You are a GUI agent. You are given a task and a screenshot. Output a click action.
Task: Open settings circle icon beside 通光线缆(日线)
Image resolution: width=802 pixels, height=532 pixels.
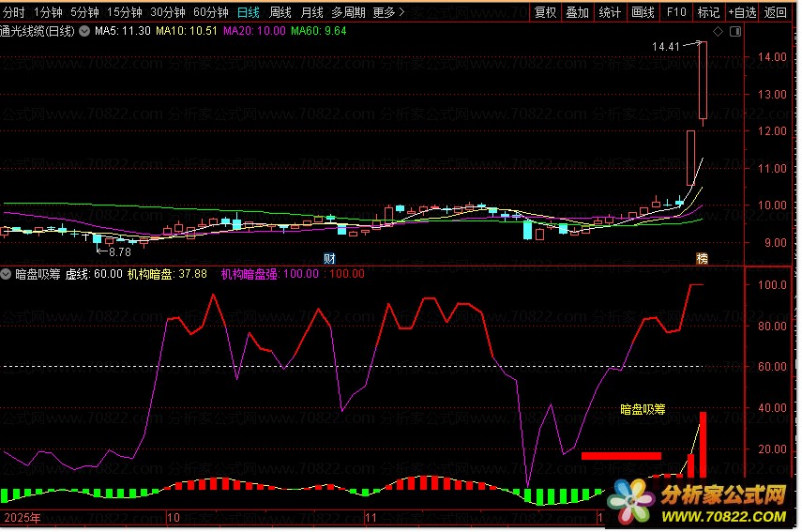coord(85,31)
